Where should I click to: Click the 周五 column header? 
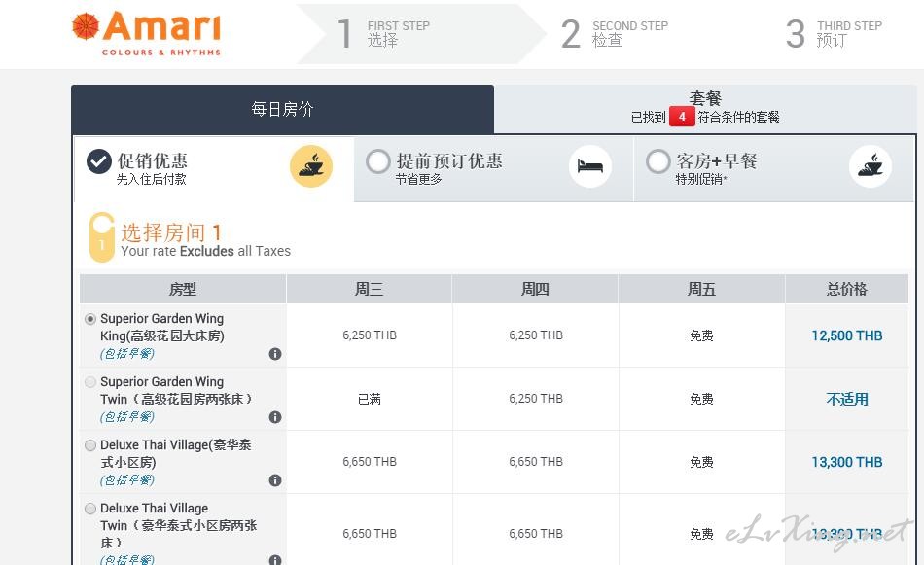(701, 289)
